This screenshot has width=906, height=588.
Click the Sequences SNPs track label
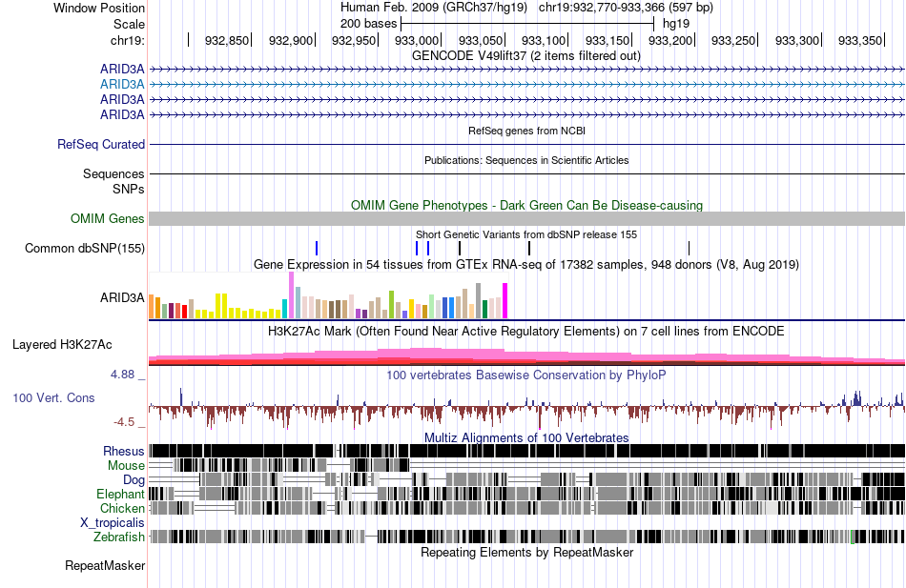[113, 181]
